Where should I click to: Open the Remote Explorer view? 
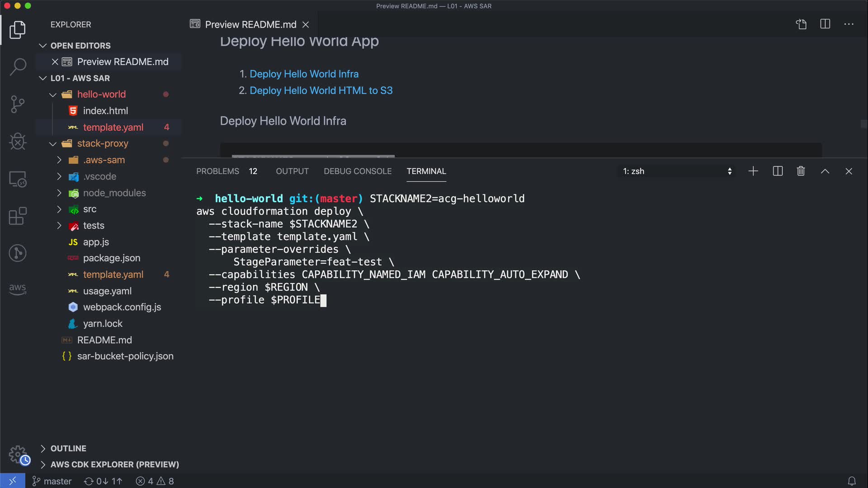(18, 179)
